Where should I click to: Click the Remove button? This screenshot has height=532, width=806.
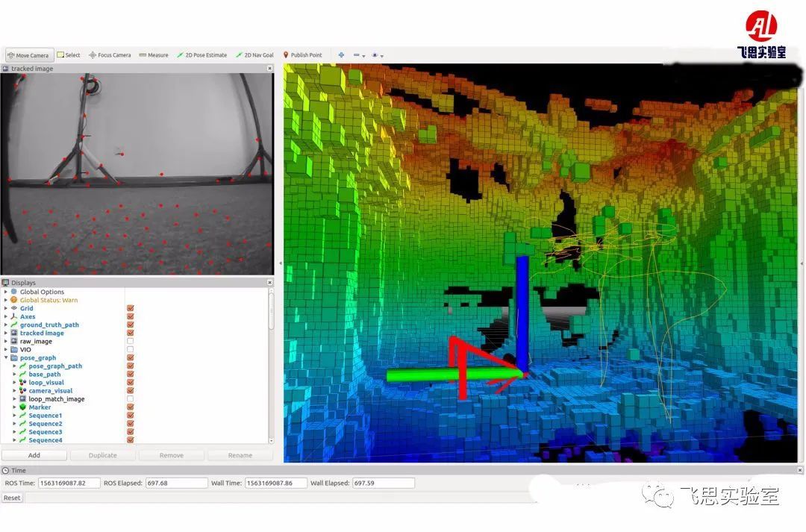point(171,455)
